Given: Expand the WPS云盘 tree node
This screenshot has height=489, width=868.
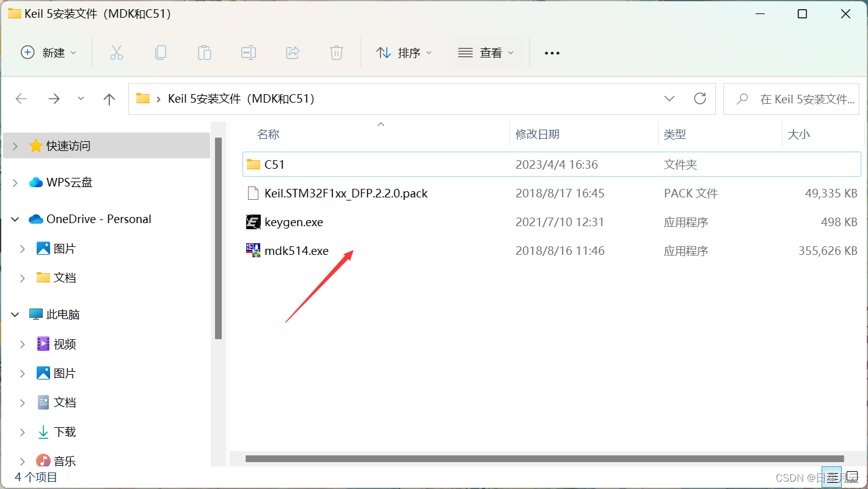Looking at the screenshot, I should [x=15, y=183].
